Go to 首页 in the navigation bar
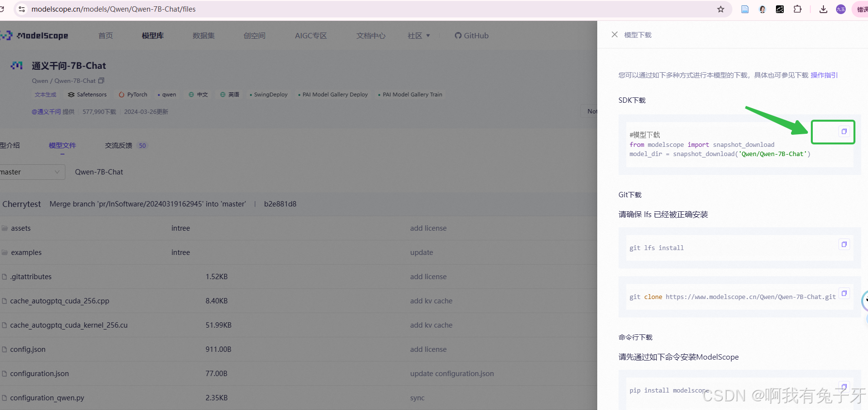Image resolution: width=868 pixels, height=410 pixels. point(106,35)
